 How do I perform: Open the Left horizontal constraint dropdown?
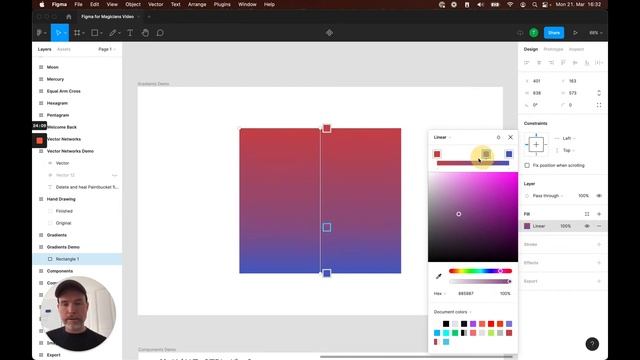click(569, 138)
